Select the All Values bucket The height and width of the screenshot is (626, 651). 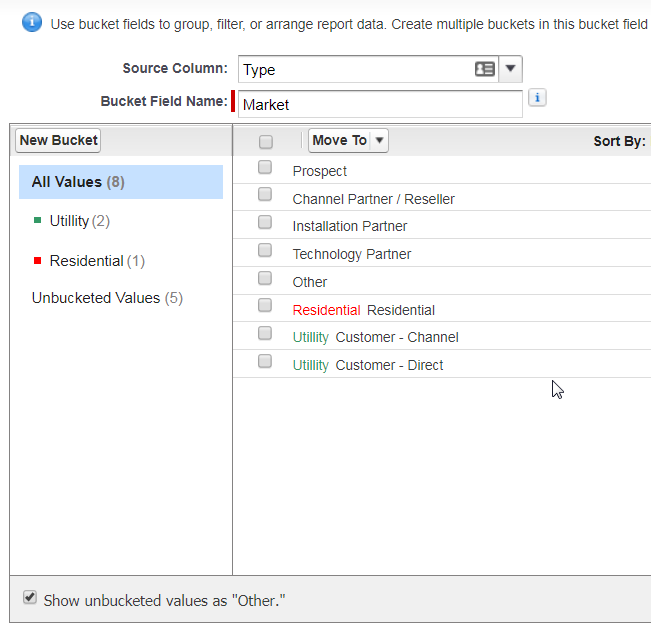[x=78, y=182]
